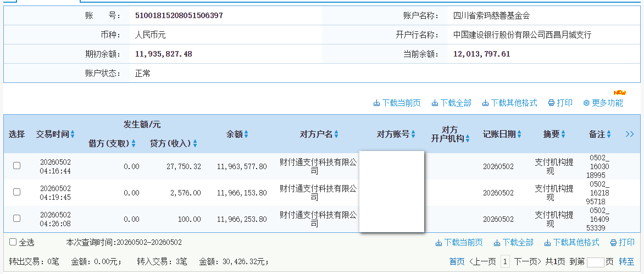This screenshot has height=274, width=644.
Task: Select page number 1 box
Action: [505, 261]
